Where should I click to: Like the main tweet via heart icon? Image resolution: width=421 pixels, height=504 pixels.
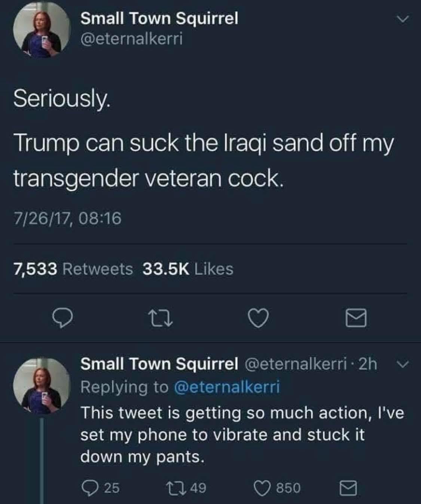pos(258,318)
